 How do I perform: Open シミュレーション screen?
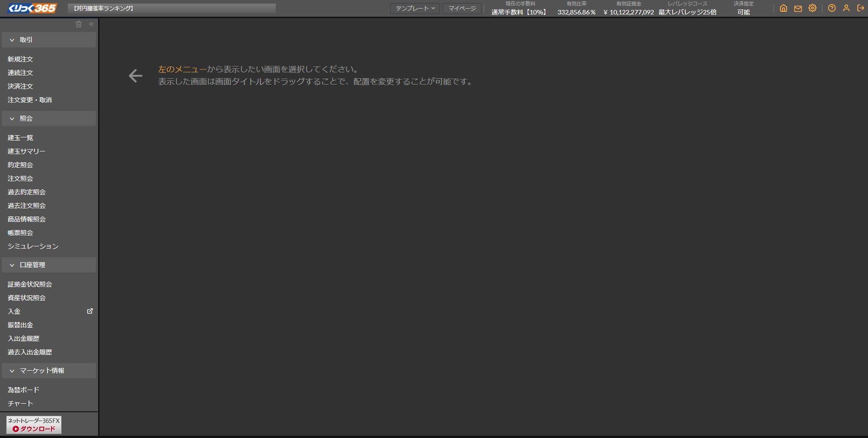coord(33,246)
